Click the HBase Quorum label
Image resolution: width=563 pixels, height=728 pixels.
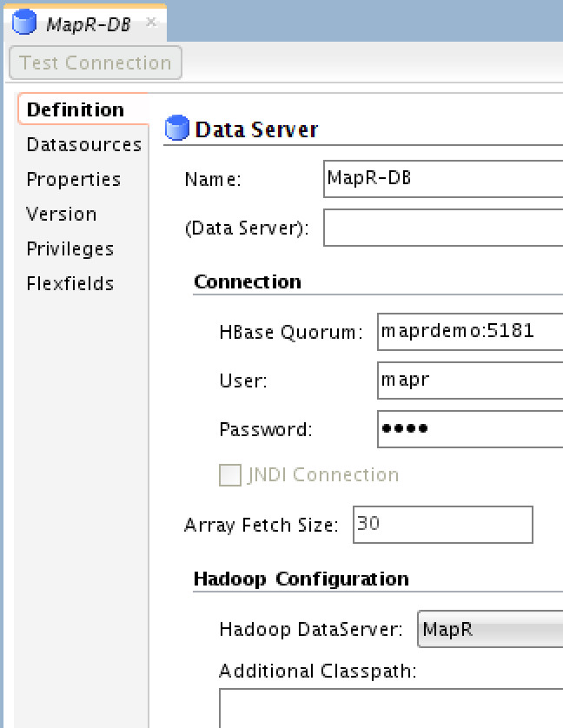291,333
